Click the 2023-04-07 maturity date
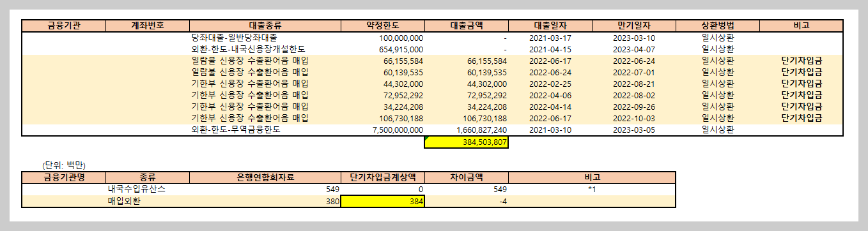 pyautogui.click(x=634, y=49)
